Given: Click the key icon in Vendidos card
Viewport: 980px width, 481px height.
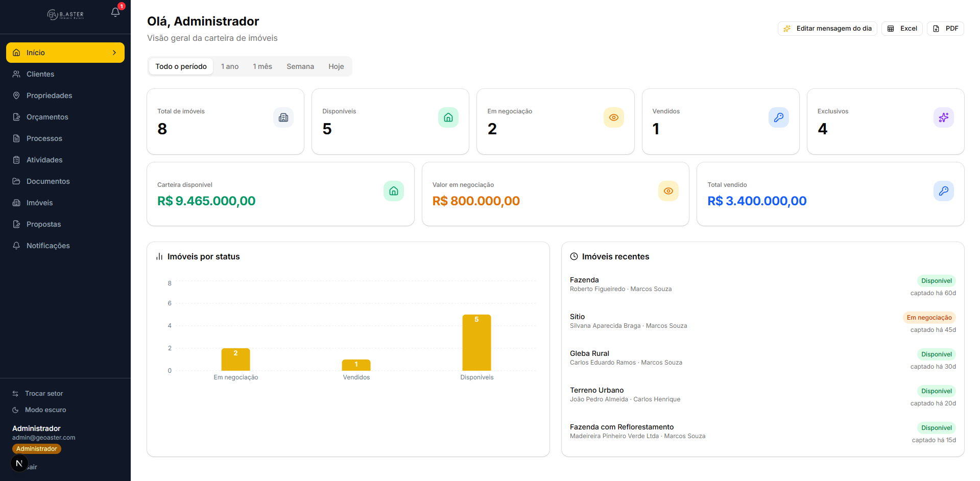Looking at the screenshot, I should pos(779,117).
